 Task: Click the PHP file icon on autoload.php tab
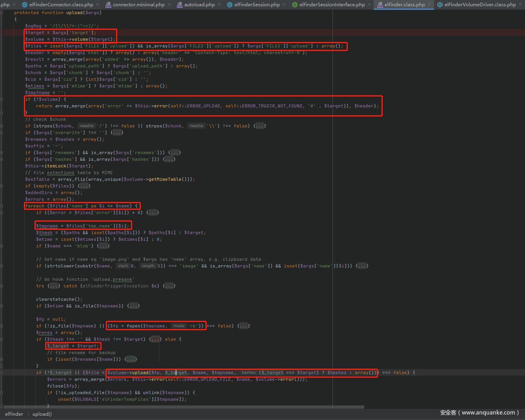coord(180,5)
